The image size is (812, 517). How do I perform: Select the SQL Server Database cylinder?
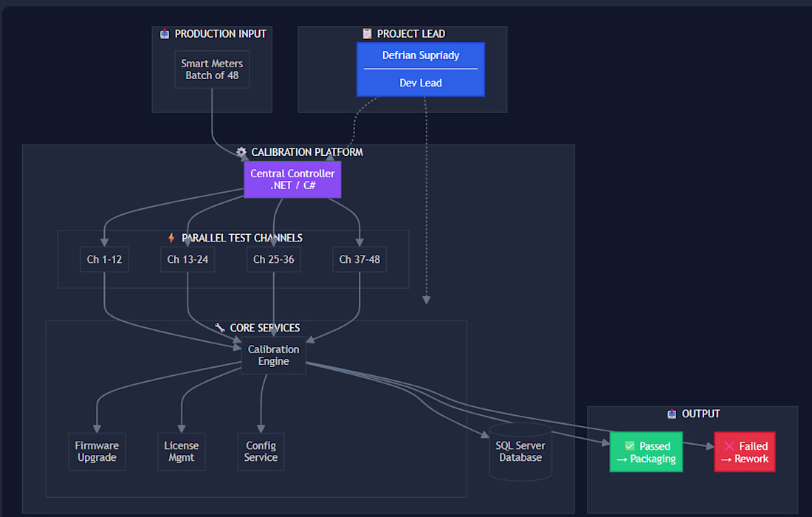[x=520, y=452]
